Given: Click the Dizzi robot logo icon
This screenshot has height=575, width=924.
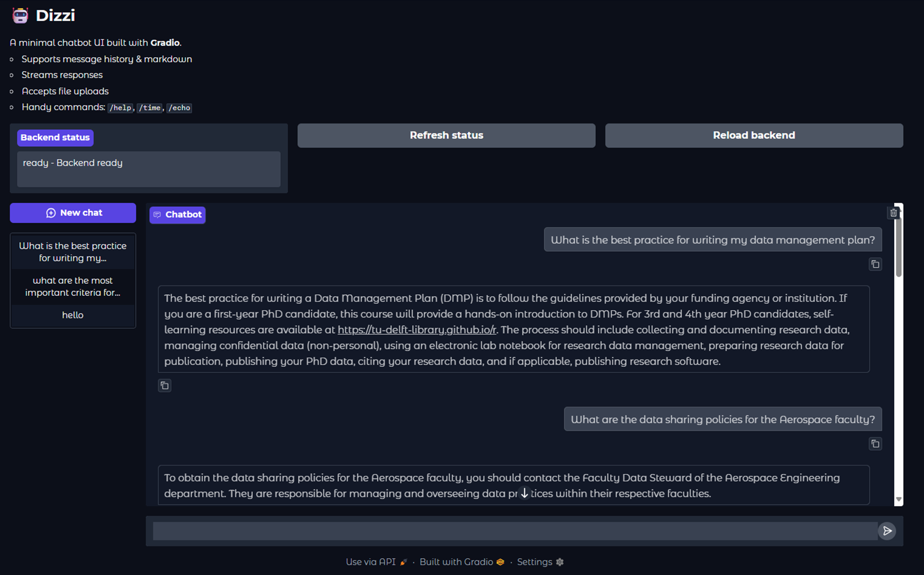Looking at the screenshot, I should [20, 16].
